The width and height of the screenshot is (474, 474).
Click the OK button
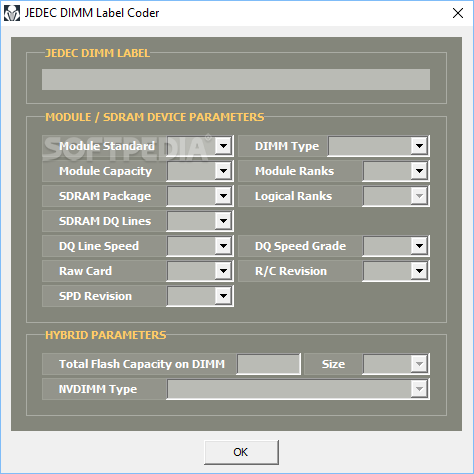coord(241,452)
